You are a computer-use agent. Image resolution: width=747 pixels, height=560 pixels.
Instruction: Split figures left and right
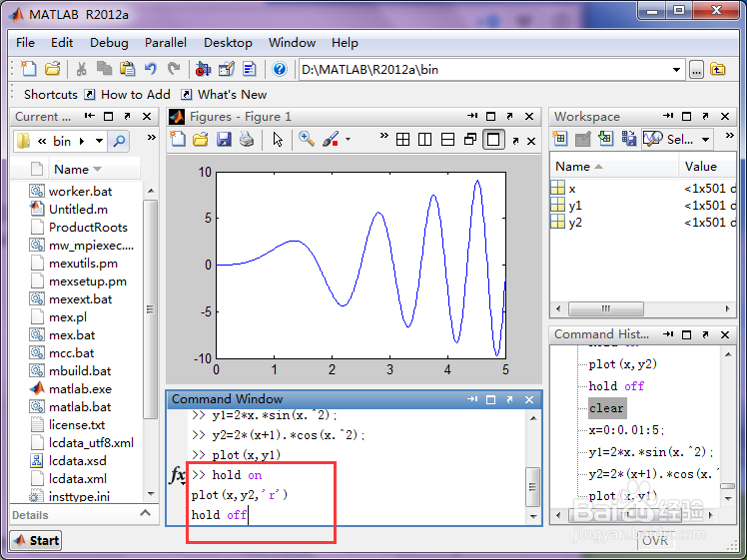(425, 140)
